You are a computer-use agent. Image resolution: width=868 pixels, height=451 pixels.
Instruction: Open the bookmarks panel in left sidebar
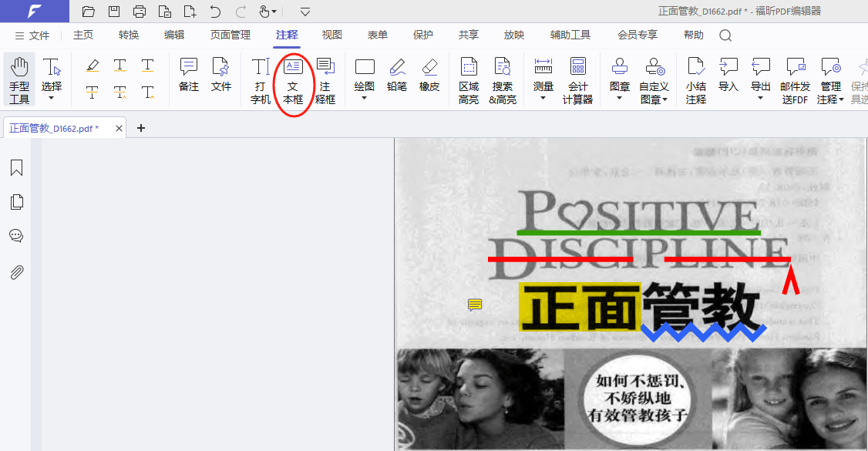click(x=16, y=167)
